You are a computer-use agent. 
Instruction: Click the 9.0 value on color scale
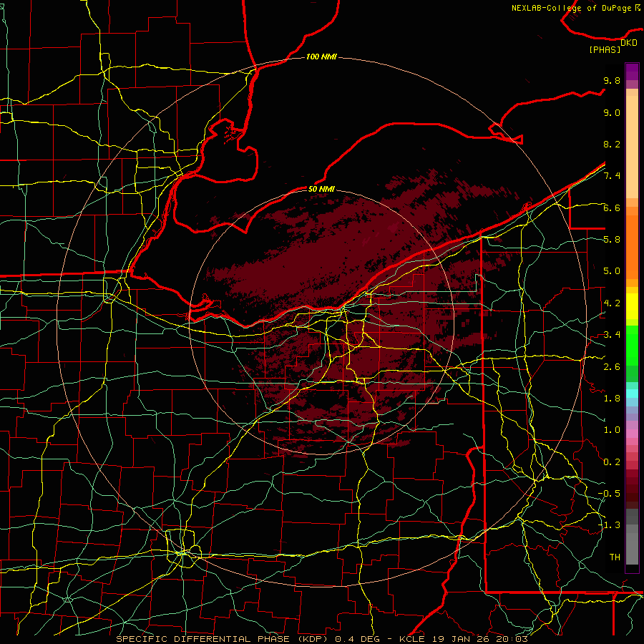[x=612, y=112]
